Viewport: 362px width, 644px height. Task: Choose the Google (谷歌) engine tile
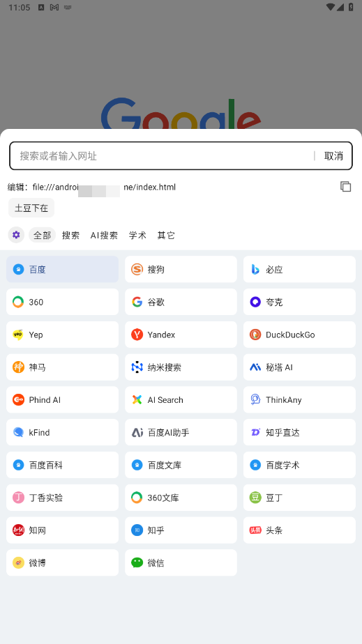coord(181,302)
